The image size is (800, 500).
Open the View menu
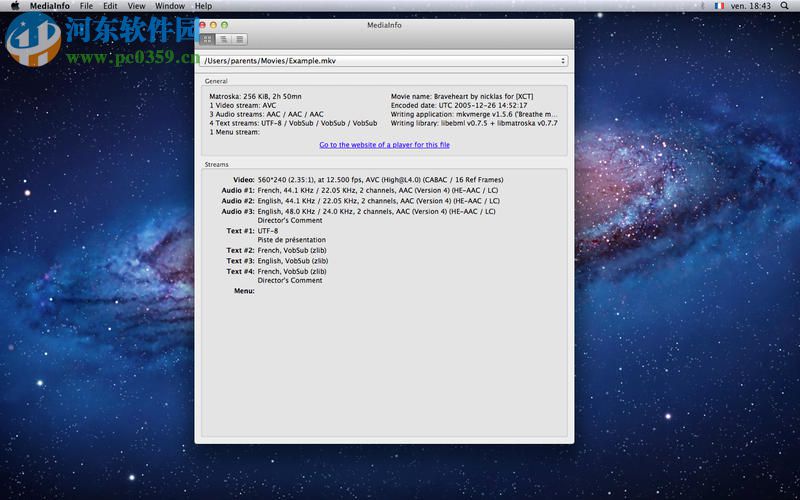[x=136, y=6]
